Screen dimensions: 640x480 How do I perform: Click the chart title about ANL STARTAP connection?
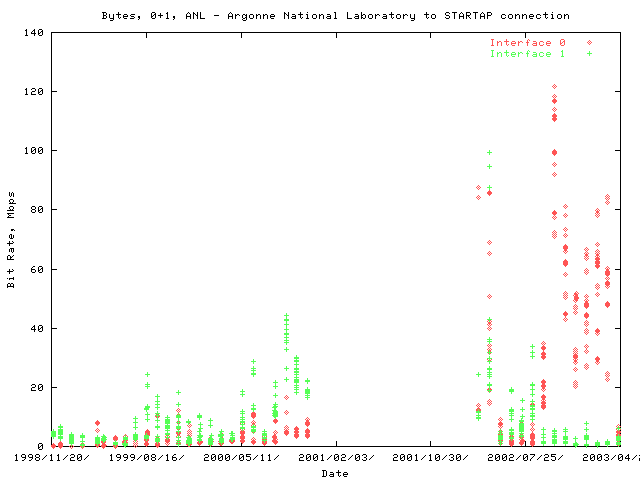tap(336, 16)
